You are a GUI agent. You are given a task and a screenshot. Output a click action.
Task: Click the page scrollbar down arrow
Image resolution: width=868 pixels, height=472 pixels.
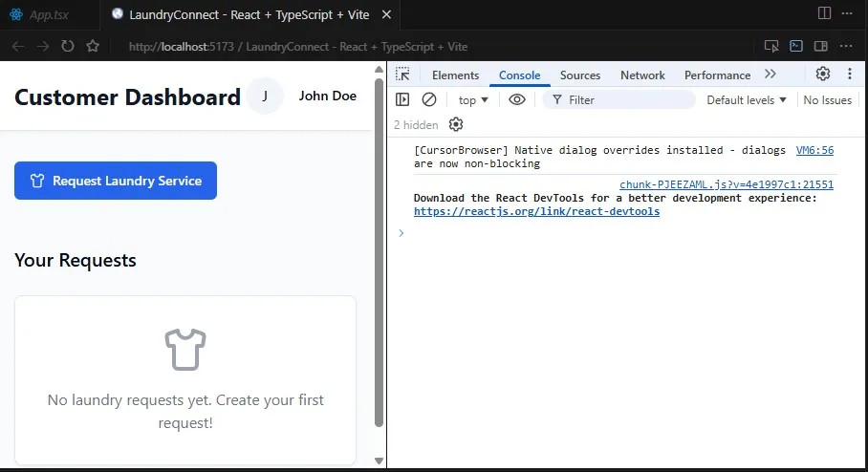click(379, 461)
